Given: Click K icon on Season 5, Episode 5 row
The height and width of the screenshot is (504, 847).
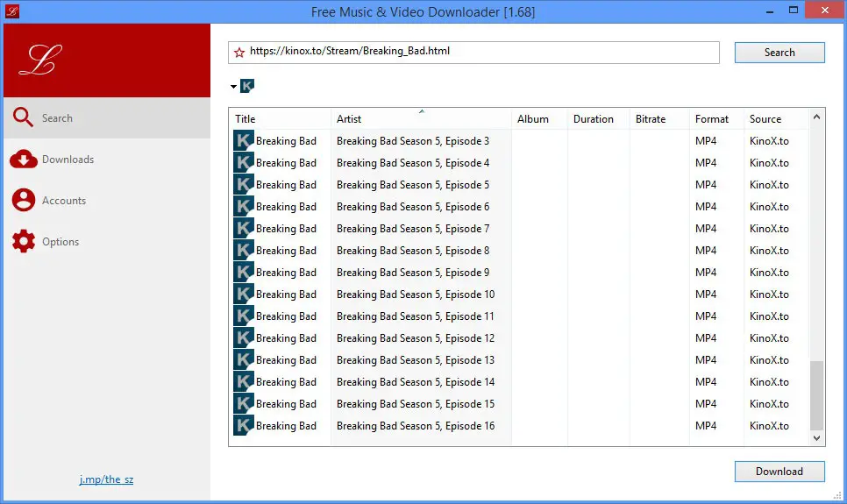Looking at the screenshot, I should click(x=244, y=184).
